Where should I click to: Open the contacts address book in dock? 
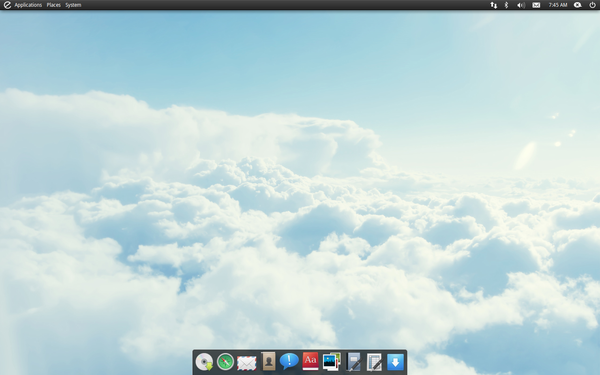(268, 362)
